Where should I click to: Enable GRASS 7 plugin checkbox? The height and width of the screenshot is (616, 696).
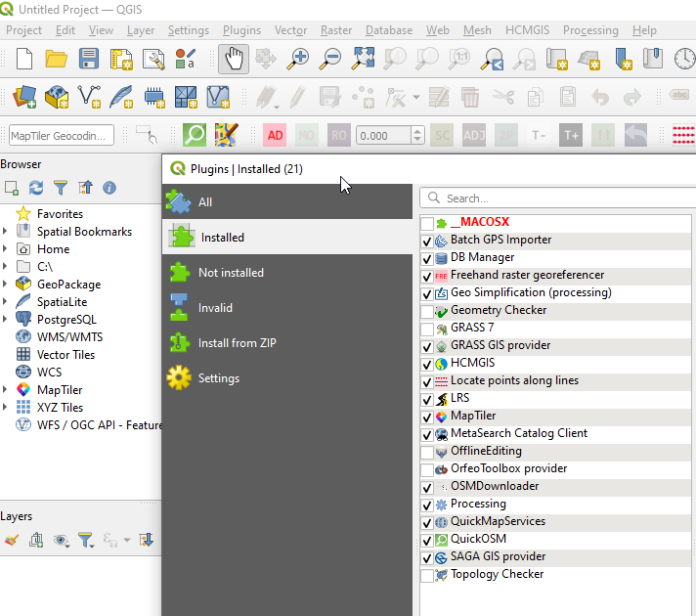[427, 330]
